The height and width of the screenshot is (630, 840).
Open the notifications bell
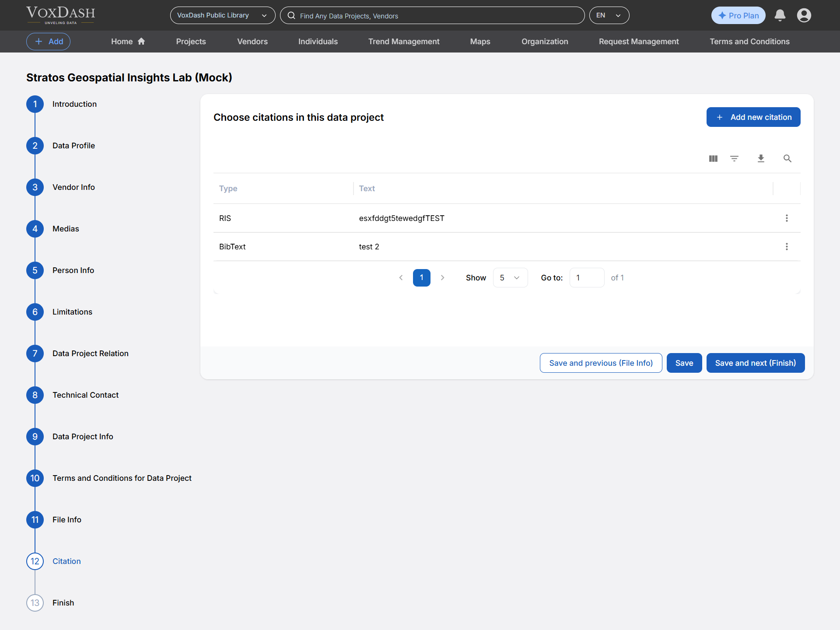pyautogui.click(x=780, y=15)
